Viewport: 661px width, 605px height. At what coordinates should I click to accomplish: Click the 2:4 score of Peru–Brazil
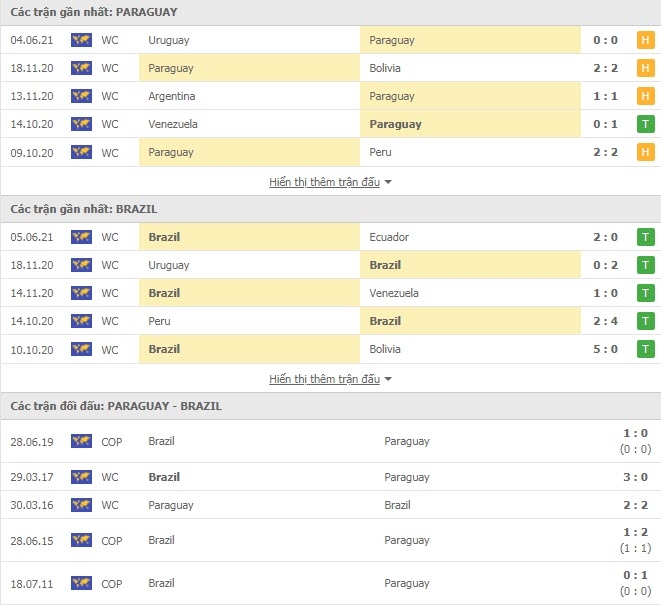[605, 321]
